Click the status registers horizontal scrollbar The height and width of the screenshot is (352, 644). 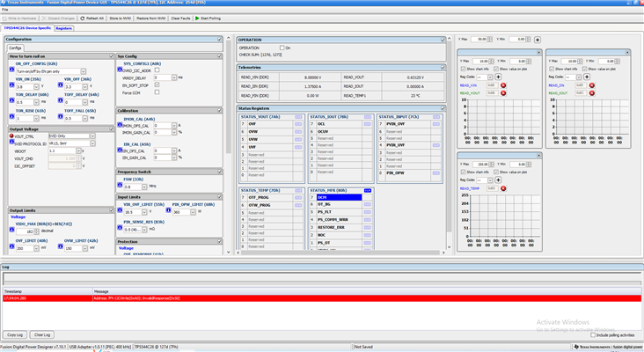340,253
